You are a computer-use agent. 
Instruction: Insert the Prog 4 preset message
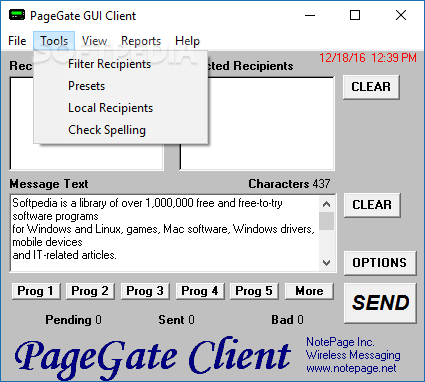point(200,291)
